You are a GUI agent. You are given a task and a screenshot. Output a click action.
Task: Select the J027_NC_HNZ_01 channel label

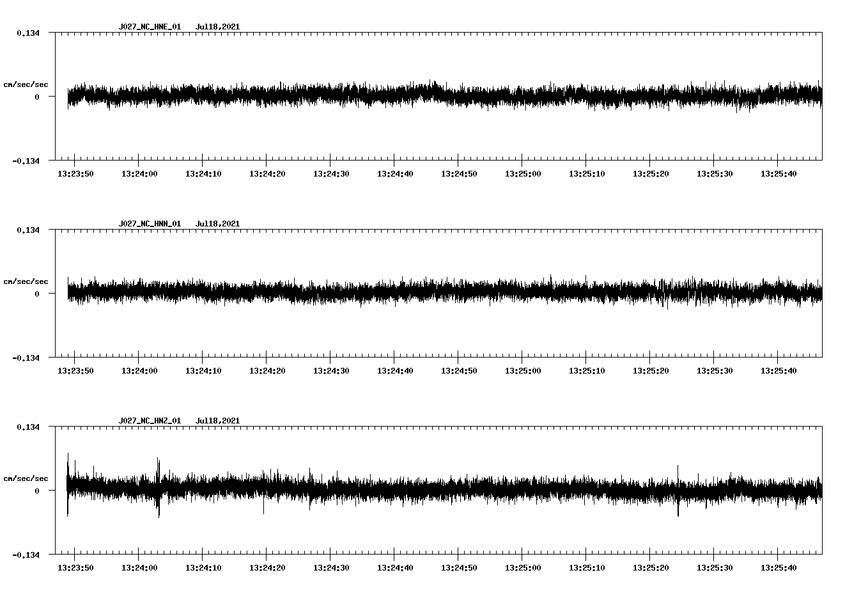click(x=150, y=421)
